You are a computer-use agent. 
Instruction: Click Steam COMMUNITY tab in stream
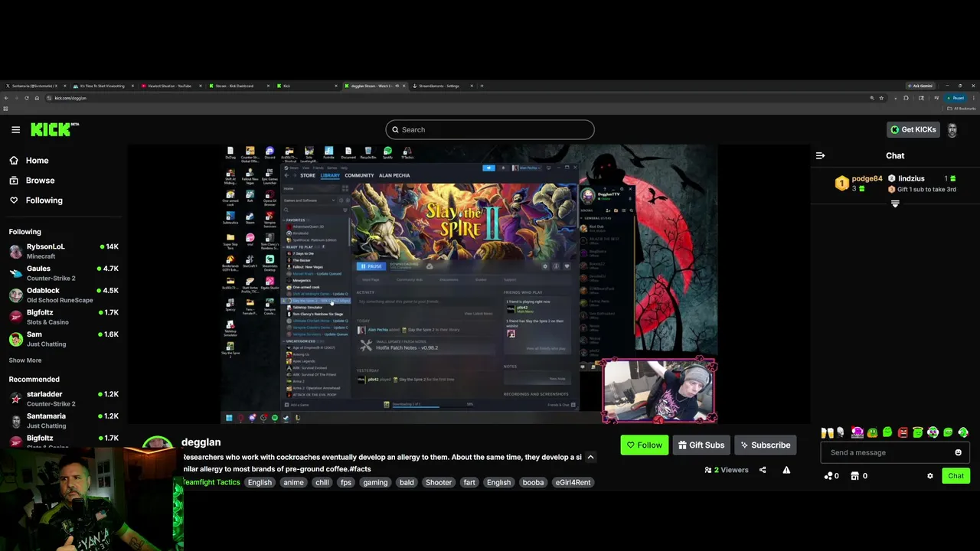click(x=359, y=175)
